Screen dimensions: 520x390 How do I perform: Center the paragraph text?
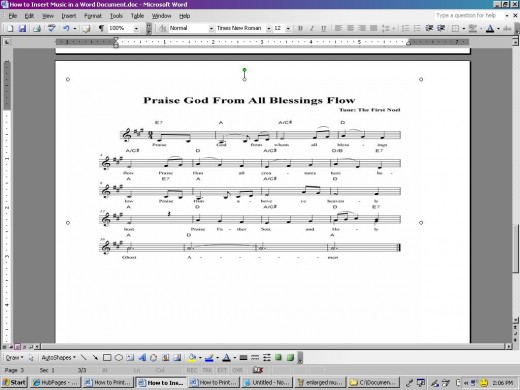tap(350, 28)
